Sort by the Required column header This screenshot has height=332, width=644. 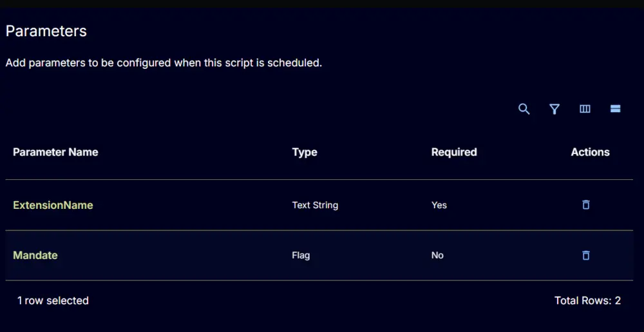(454, 152)
